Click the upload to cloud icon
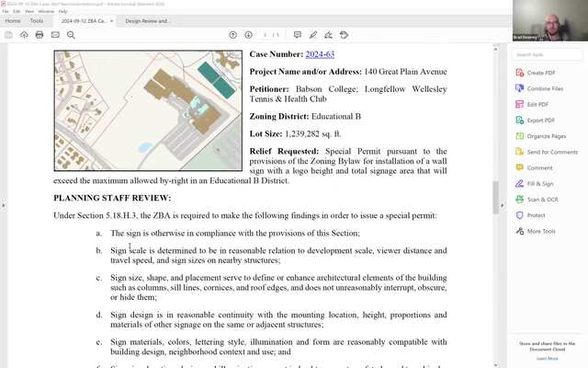The image size is (588, 368). pyautogui.click(x=23, y=35)
